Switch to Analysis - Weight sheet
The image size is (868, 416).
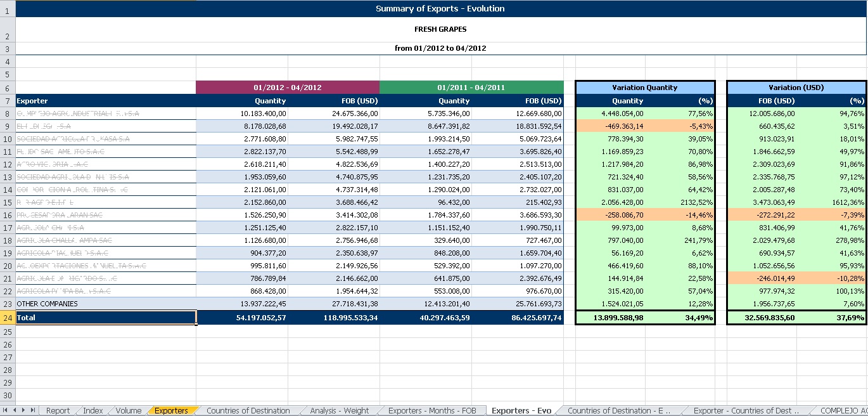(x=339, y=410)
